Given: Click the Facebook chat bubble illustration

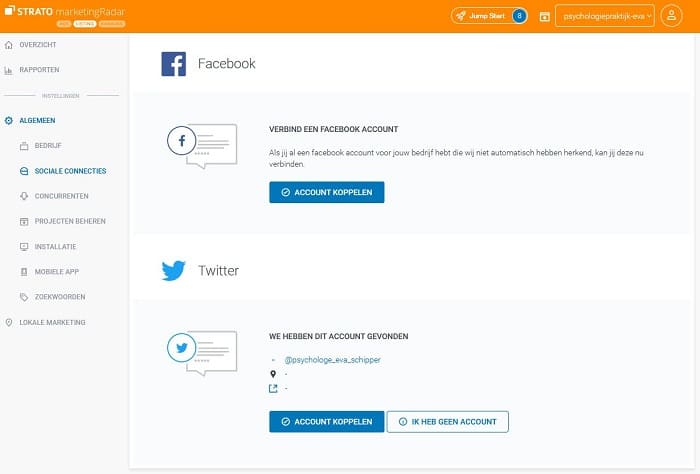Looking at the screenshot, I should coord(202,146).
